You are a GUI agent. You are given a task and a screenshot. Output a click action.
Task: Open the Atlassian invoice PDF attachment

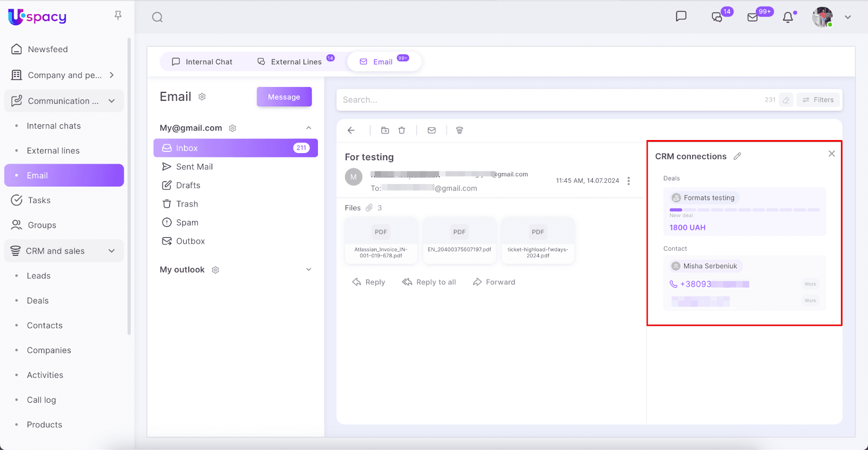tap(381, 240)
